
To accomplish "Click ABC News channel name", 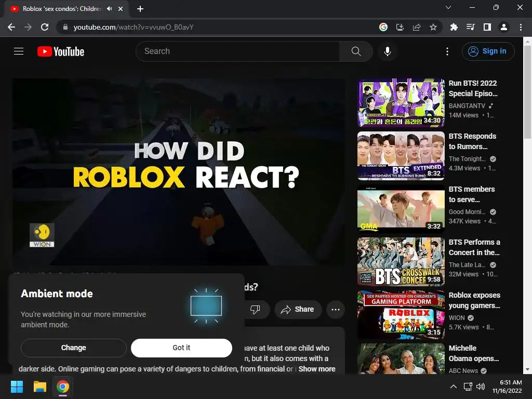I will click(463, 370).
